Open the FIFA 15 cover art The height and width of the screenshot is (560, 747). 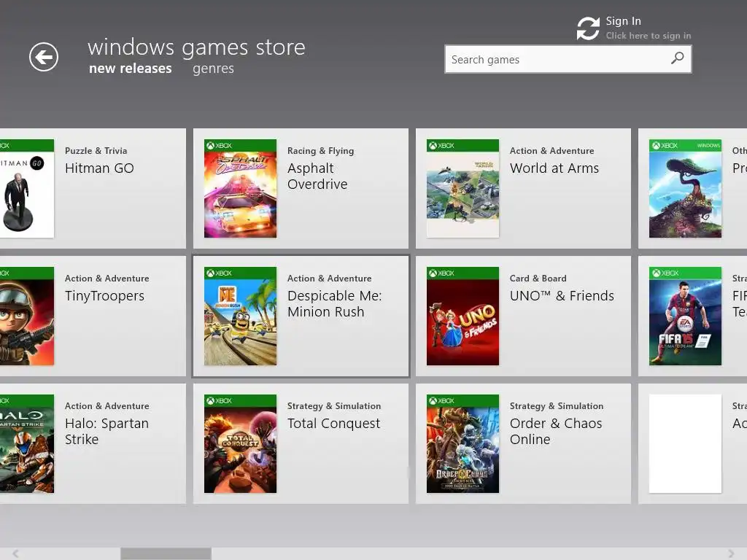(685, 316)
